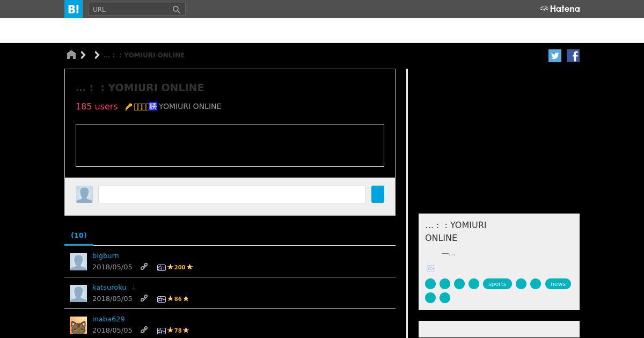Open bigburn's profile link
The image size is (644, 338).
tap(106, 256)
